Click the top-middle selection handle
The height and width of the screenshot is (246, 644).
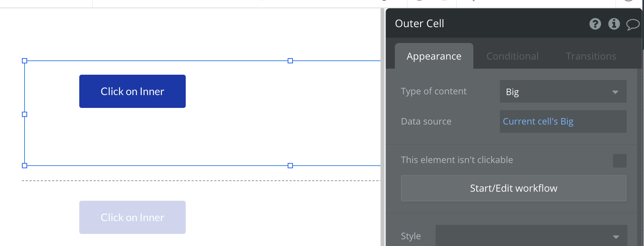pyautogui.click(x=290, y=61)
